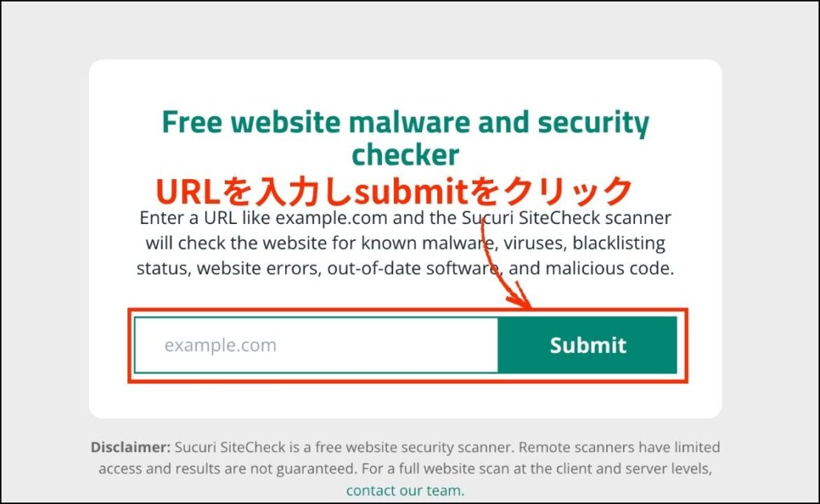Click example.com in the description sentence
The width and height of the screenshot is (820, 504).
[332, 218]
